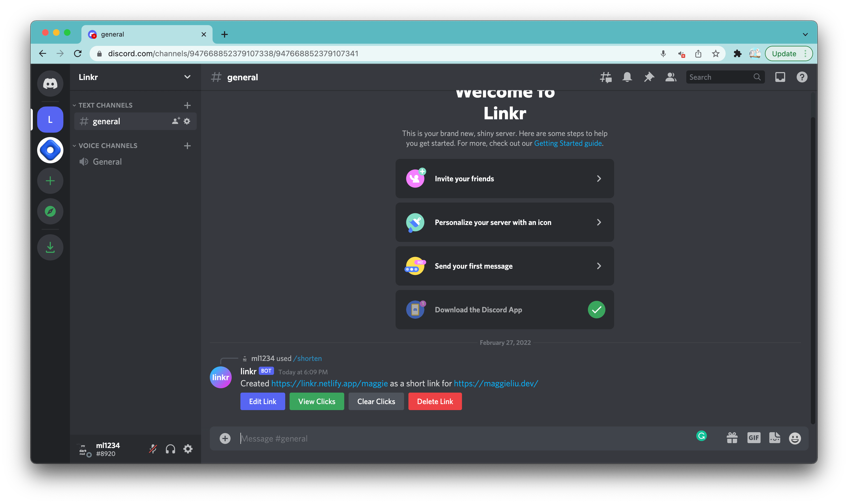Open the emoji picker
848x504 pixels.
click(x=795, y=438)
